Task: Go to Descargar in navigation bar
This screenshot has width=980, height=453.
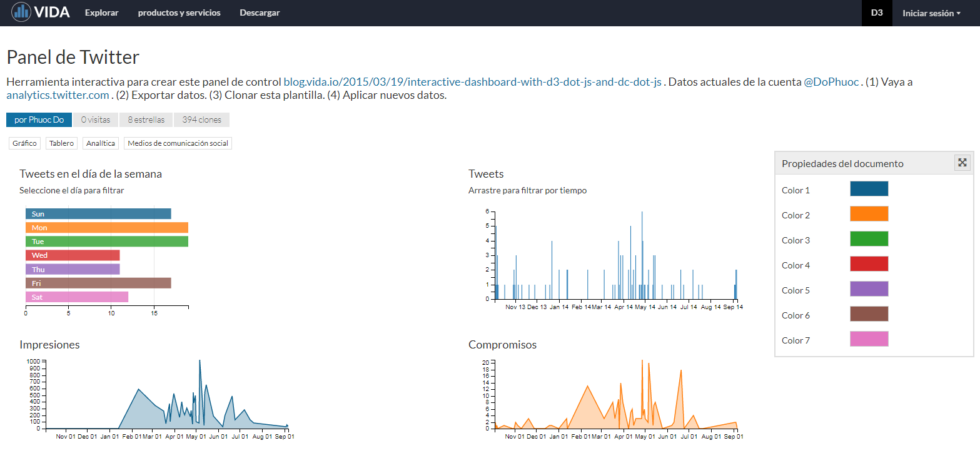Action: point(260,13)
